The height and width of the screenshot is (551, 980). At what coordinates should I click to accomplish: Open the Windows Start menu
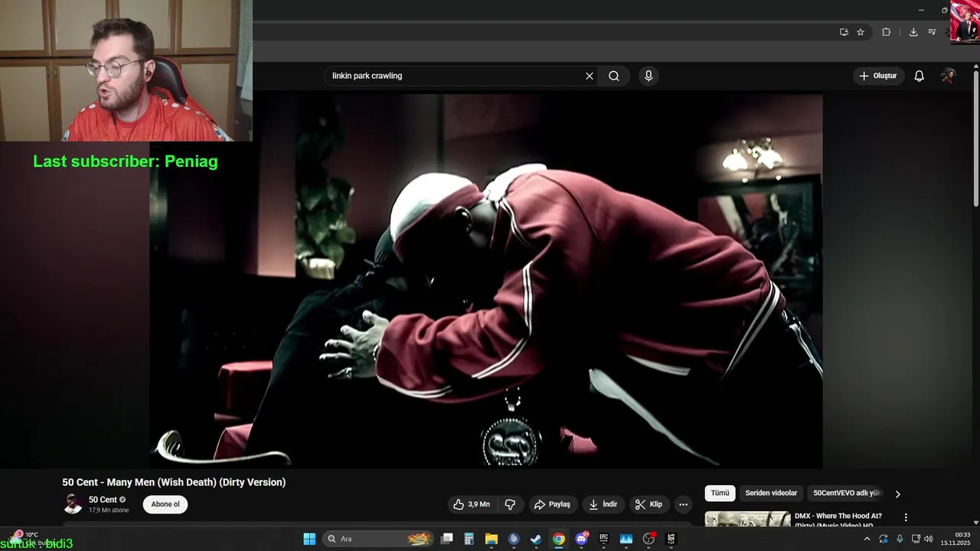click(x=309, y=539)
